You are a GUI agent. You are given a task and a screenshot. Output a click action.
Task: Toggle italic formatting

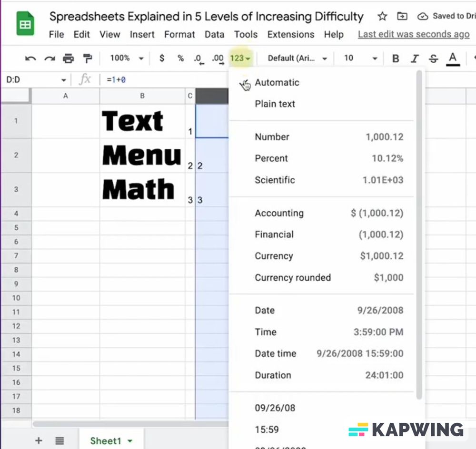tap(415, 58)
